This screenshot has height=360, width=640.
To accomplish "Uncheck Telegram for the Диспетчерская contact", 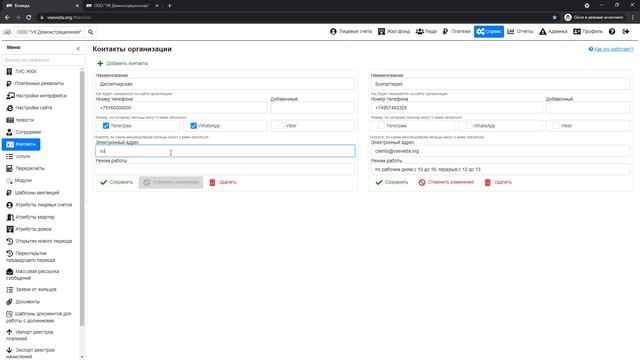I will pos(106,126).
